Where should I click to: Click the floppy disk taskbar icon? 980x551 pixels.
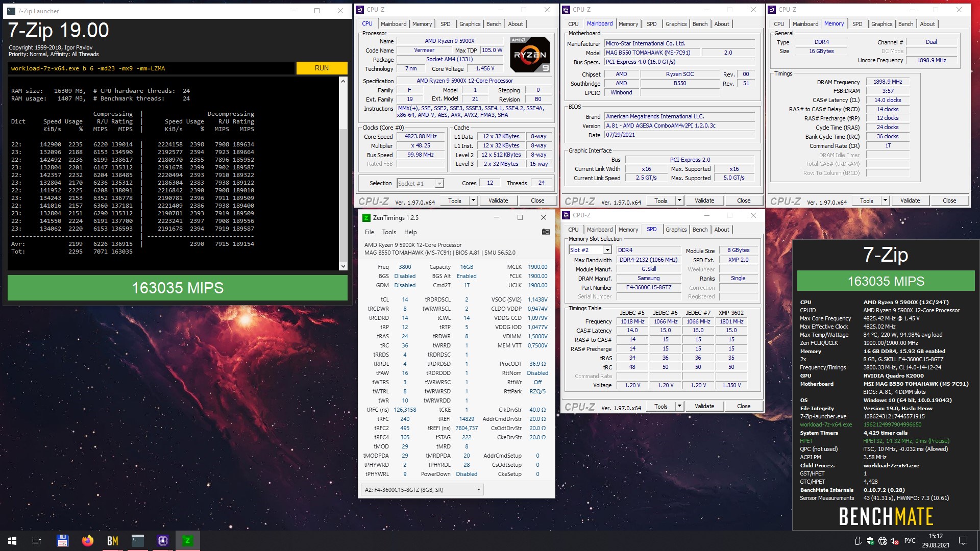[x=63, y=541]
